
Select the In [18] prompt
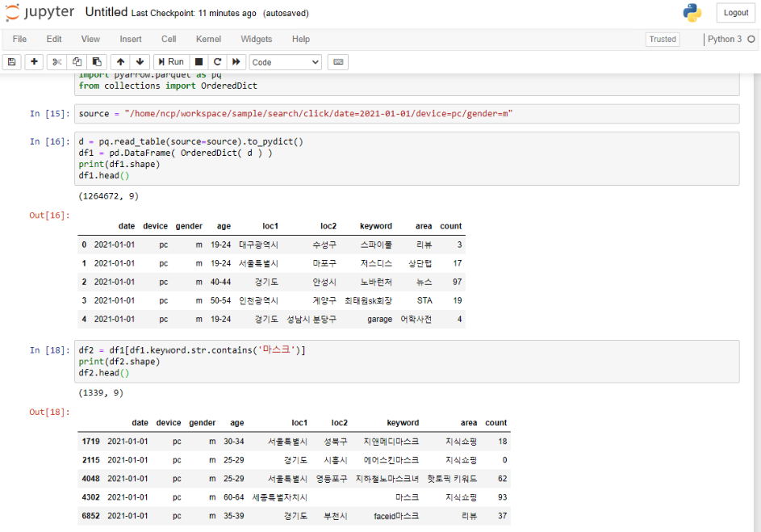pyautogui.click(x=50, y=350)
